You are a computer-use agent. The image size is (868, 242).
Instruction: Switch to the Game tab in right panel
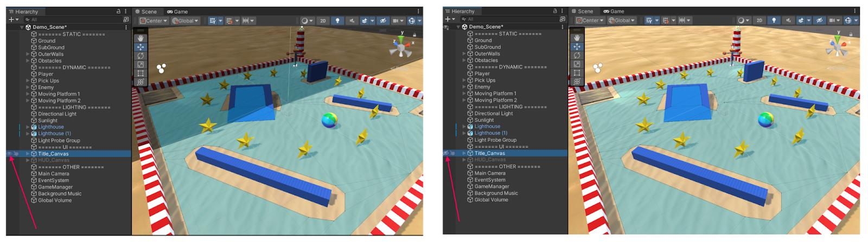[614, 11]
